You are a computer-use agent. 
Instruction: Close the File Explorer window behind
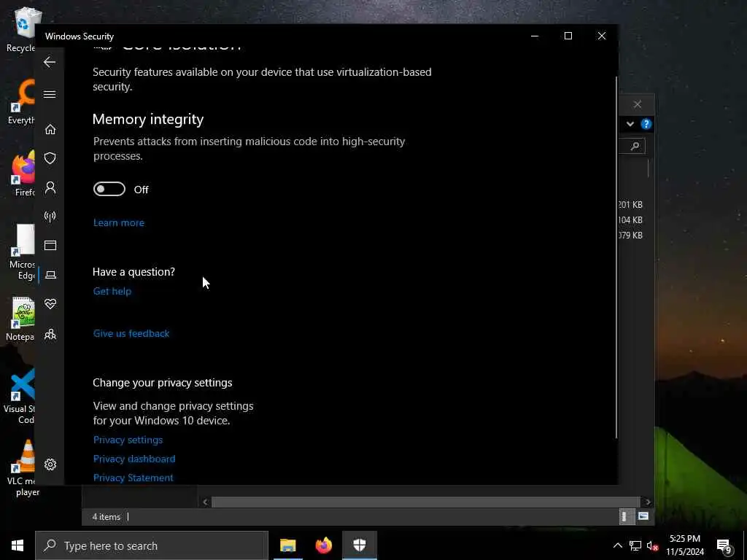click(638, 104)
